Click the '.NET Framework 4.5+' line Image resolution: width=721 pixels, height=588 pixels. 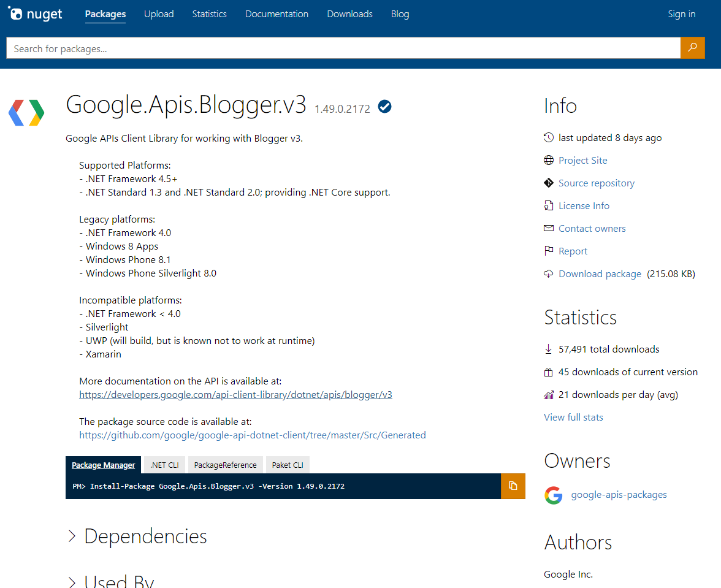(128, 179)
